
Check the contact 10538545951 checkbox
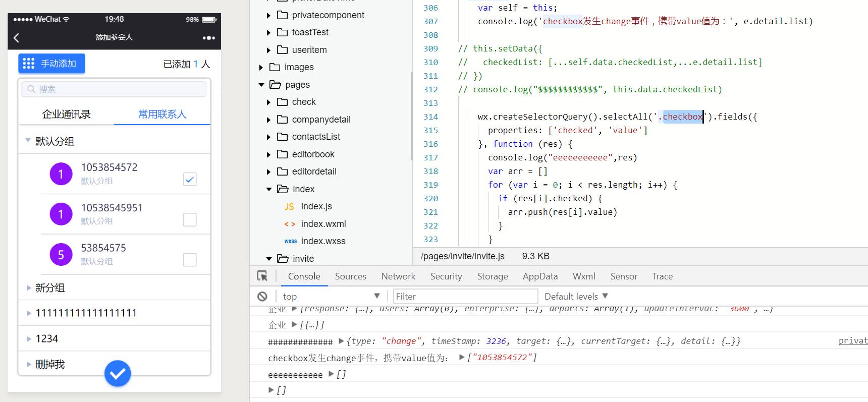[x=190, y=219]
